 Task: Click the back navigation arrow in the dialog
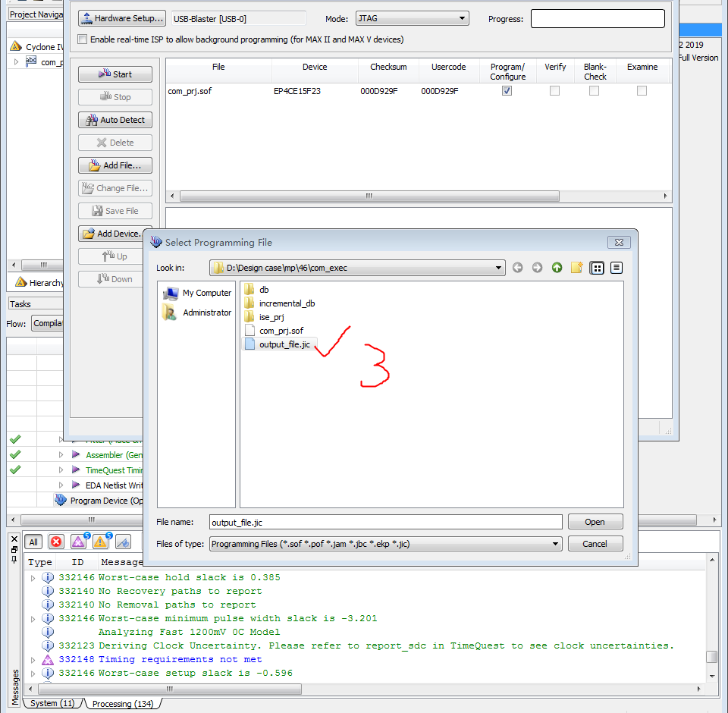518,267
